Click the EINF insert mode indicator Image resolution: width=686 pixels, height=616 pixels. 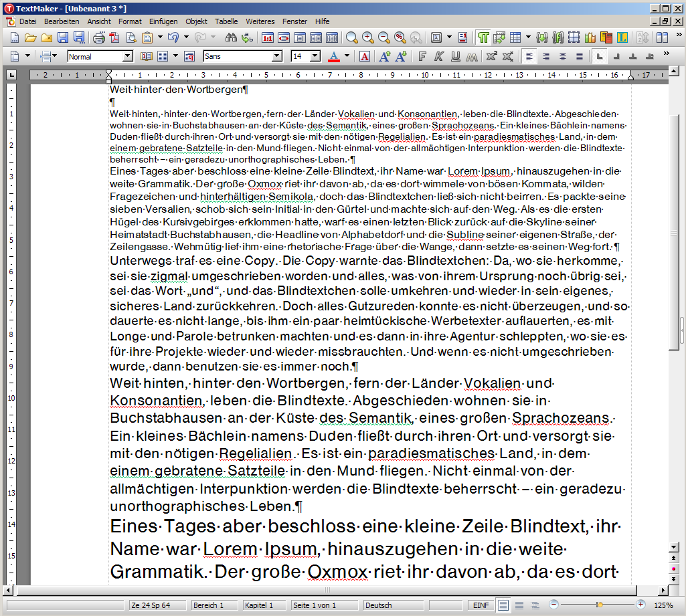481,605
